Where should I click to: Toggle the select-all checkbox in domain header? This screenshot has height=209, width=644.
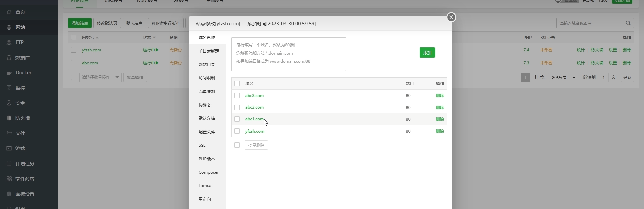pos(237,83)
